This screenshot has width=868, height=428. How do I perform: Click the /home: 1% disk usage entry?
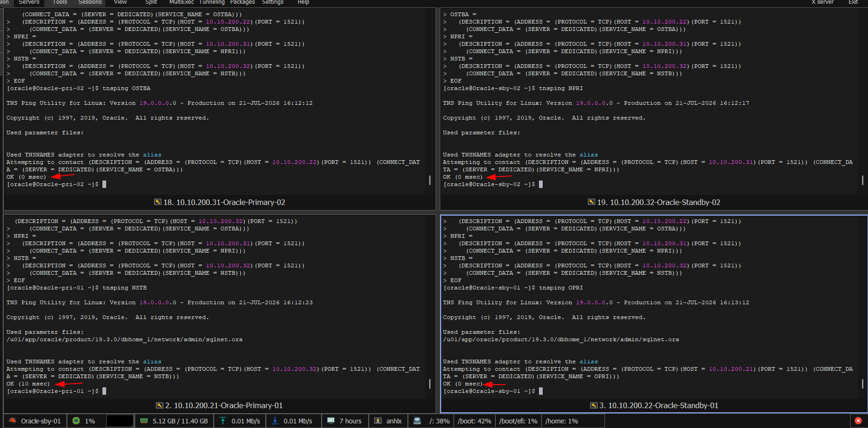[x=562, y=421]
